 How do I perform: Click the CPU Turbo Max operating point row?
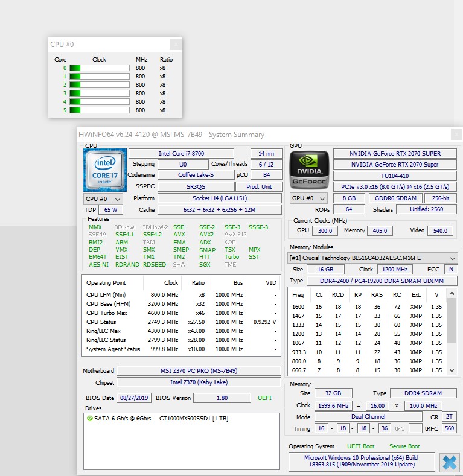(181, 313)
